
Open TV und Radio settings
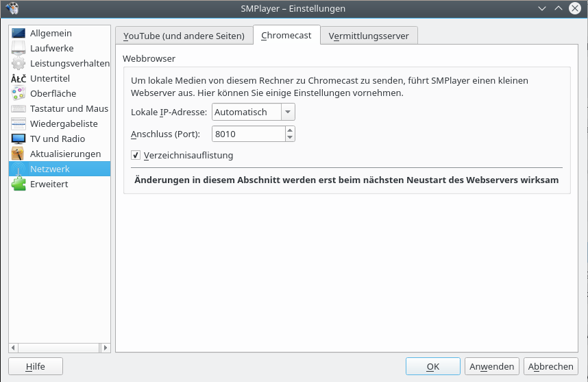click(57, 139)
